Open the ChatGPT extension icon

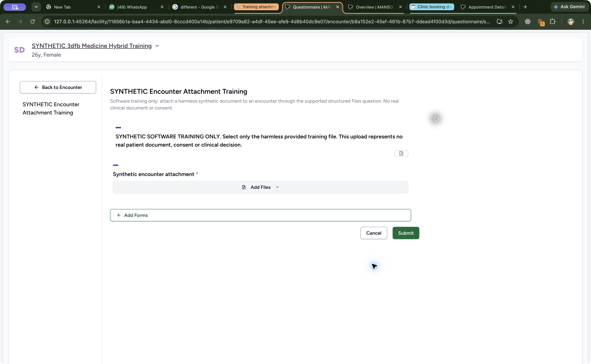pyautogui.click(x=528, y=22)
